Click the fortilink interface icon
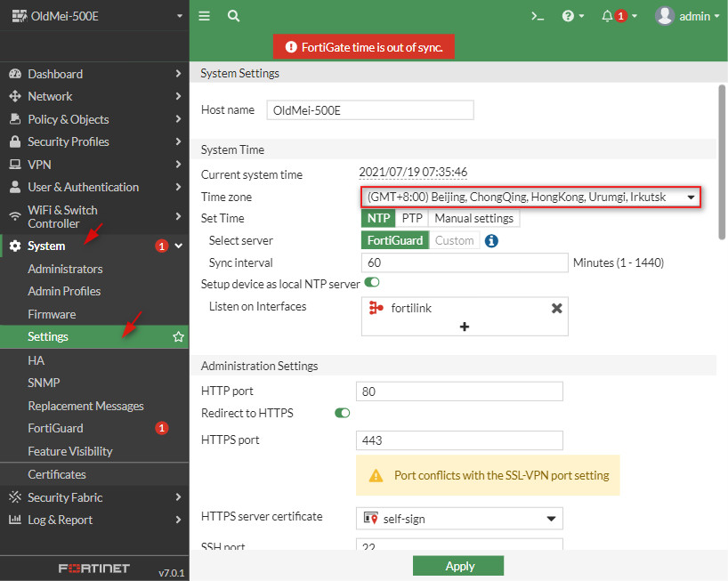Viewport: 728px width, 581px height. coord(376,308)
